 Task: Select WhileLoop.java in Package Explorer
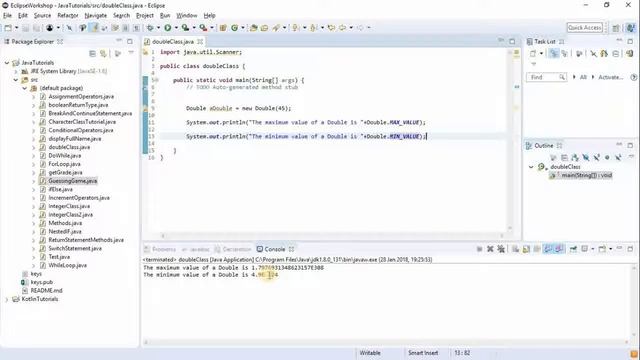pos(67,265)
